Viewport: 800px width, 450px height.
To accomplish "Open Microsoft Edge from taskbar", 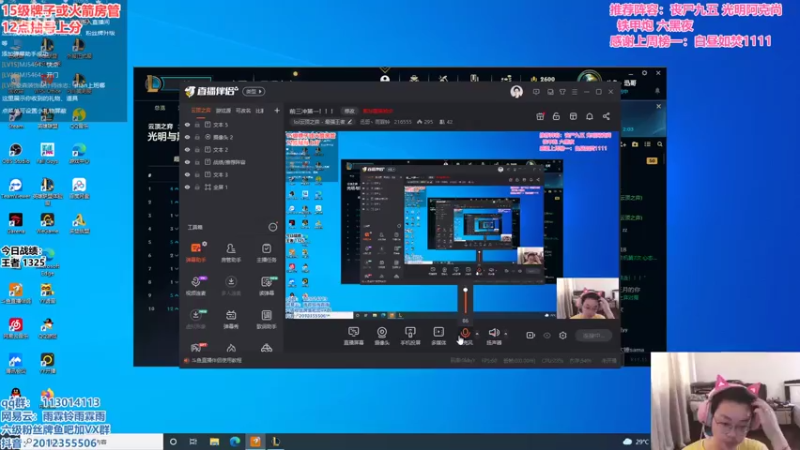I will (235, 442).
